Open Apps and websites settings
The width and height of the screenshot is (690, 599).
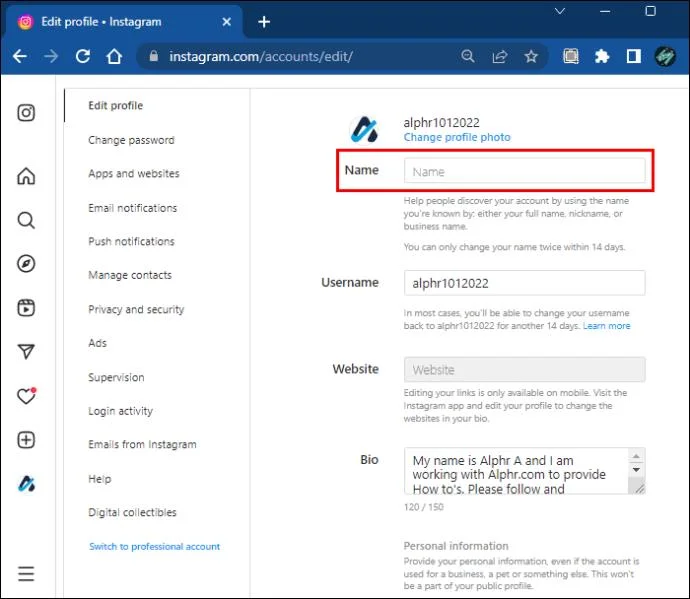tap(134, 173)
